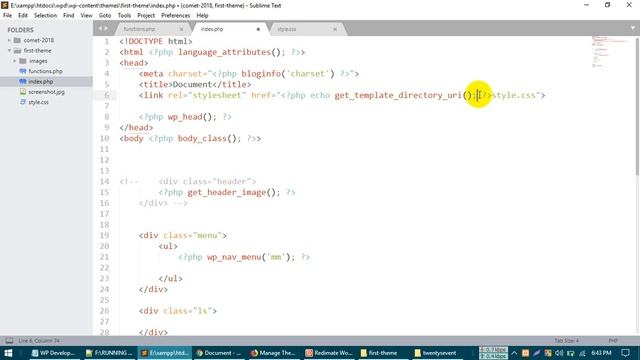Show hidden system tray icons

point(514,353)
